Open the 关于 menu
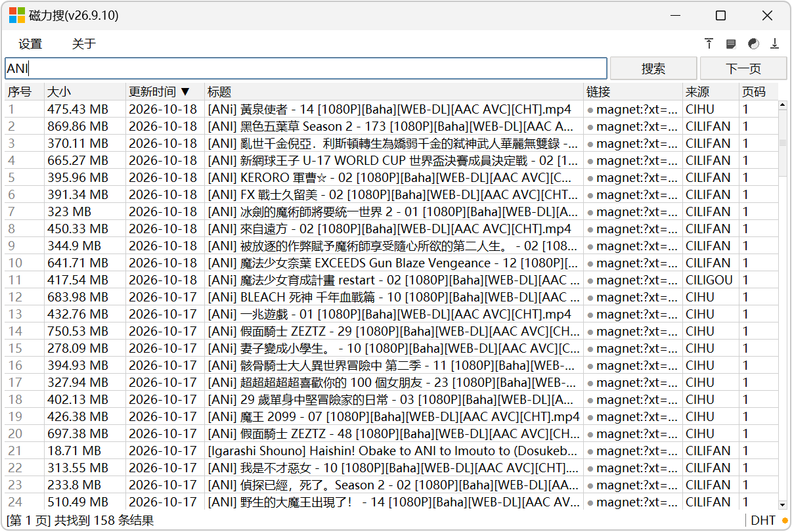This screenshot has height=532, width=792. [x=84, y=44]
